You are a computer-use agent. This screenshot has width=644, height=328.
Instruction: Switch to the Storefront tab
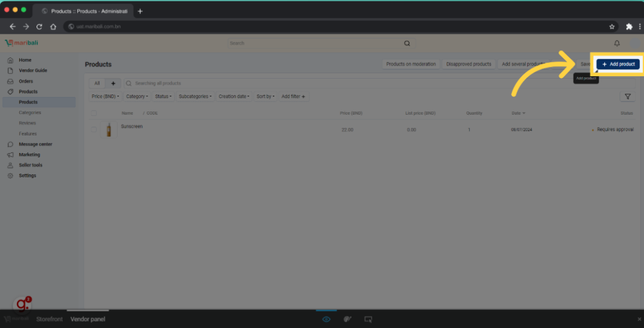(49, 319)
